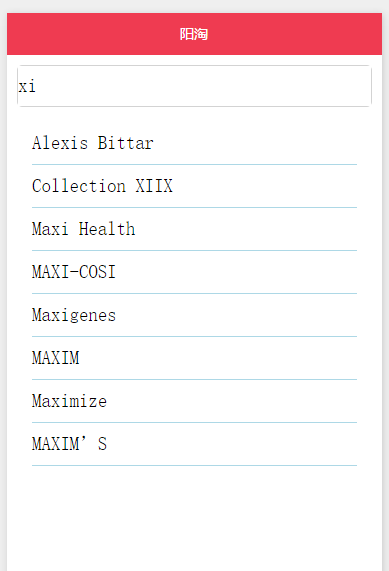
Task: Click the 阳淘 header title
Action: [194, 34]
